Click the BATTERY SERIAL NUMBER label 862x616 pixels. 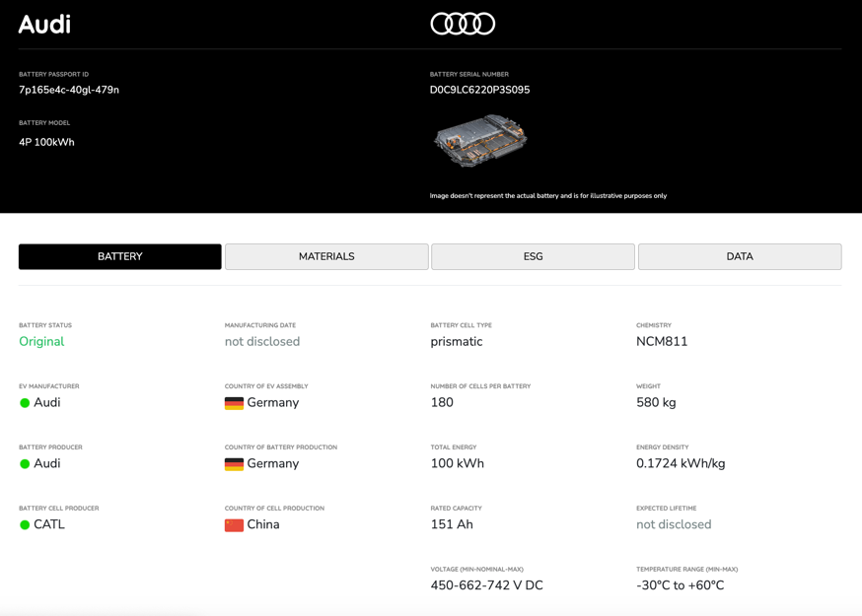tap(469, 74)
